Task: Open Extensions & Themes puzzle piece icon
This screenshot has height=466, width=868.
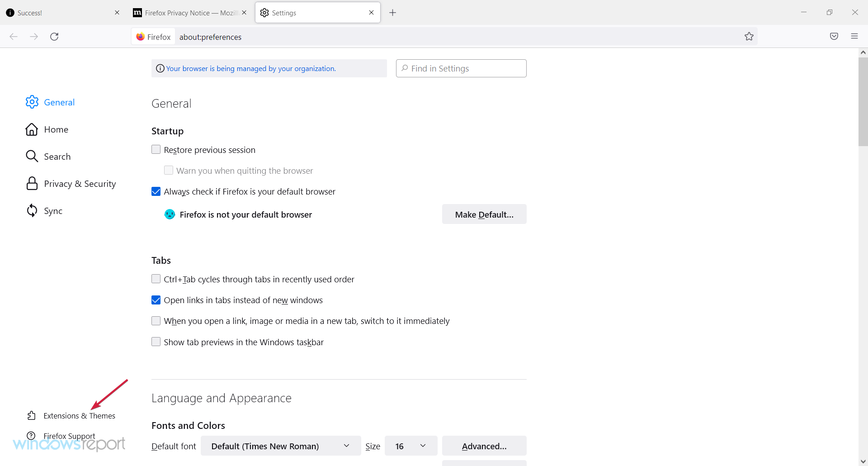Action: [x=32, y=415]
